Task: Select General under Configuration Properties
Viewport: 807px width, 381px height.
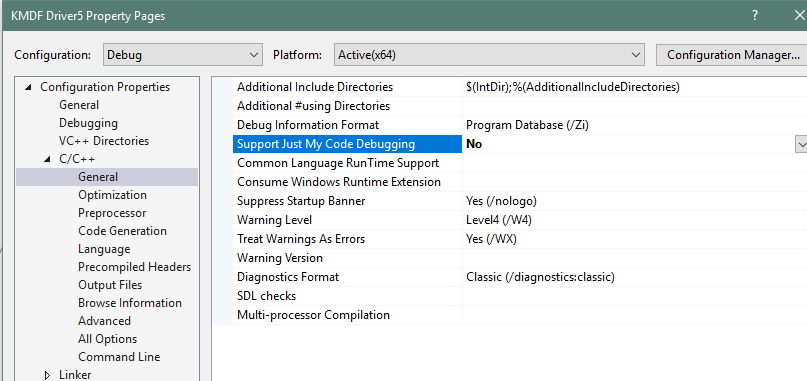Action: 79,105
